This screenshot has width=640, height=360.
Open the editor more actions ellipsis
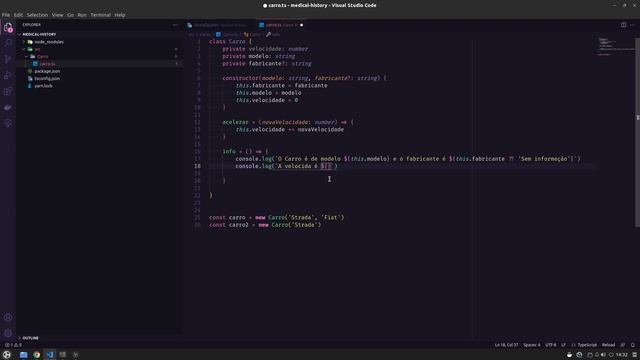coord(632,25)
